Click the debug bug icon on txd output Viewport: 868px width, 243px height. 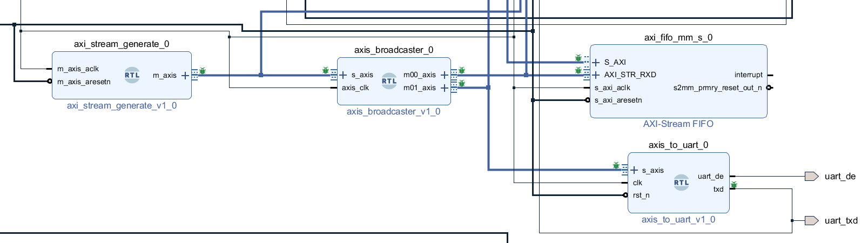tap(734, 185)
